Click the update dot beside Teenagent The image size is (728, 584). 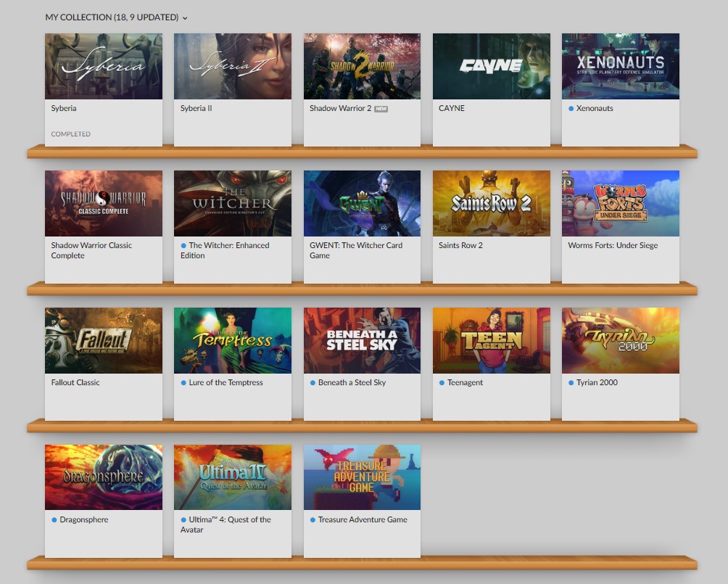coord(442,383)
